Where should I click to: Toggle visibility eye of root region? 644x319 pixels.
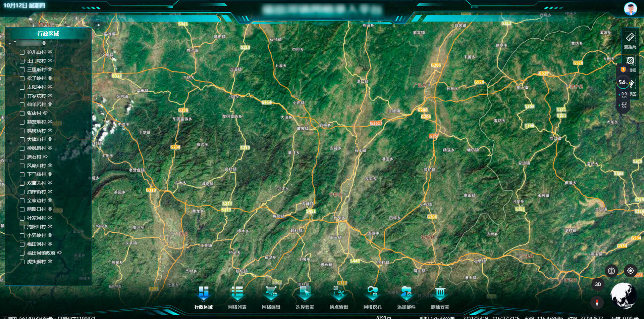tap(44, 43)
